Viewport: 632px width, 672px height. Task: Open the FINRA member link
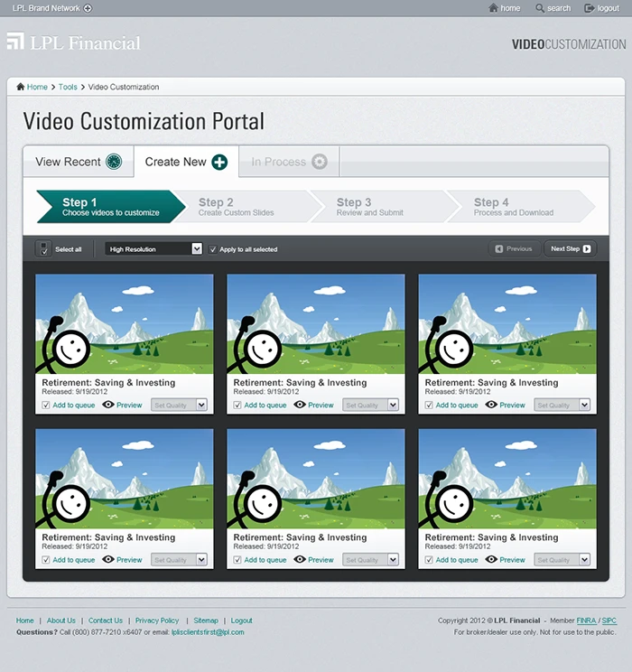tap(586, 621)
